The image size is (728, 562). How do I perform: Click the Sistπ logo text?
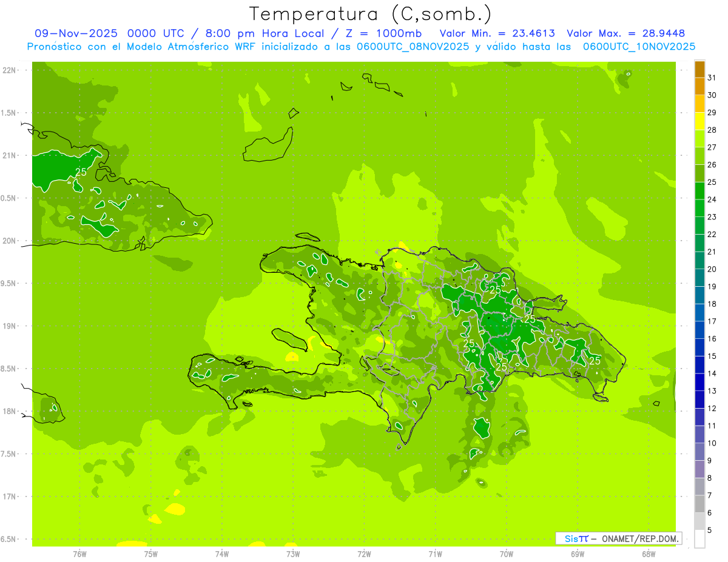coord(576,538)
